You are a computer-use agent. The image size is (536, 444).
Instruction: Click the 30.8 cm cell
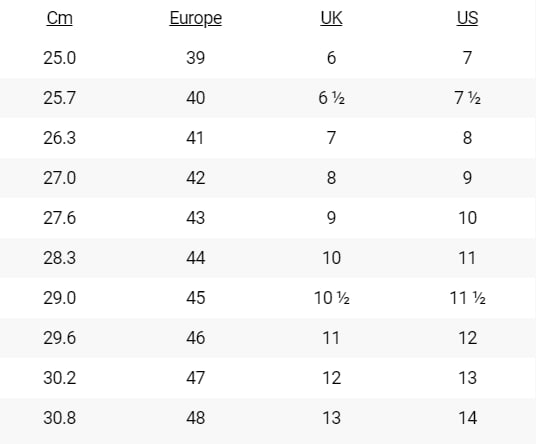coord(59,418)
